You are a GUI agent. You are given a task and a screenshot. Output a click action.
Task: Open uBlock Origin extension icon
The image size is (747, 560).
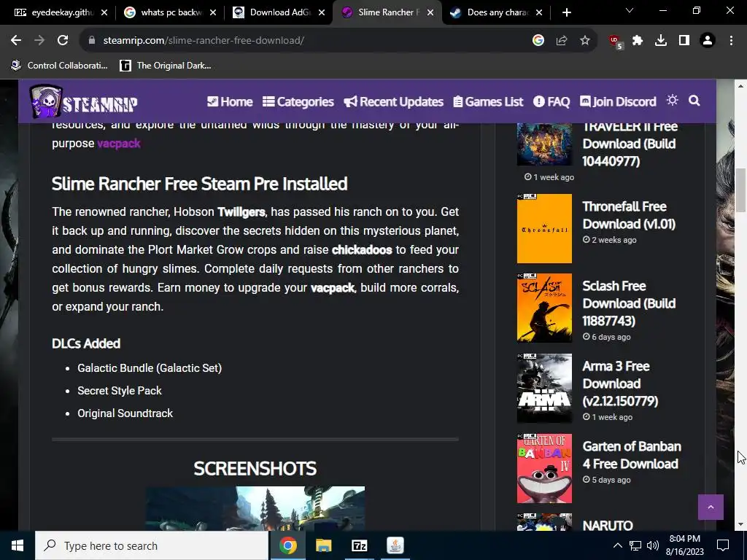[x=616, y=42]
